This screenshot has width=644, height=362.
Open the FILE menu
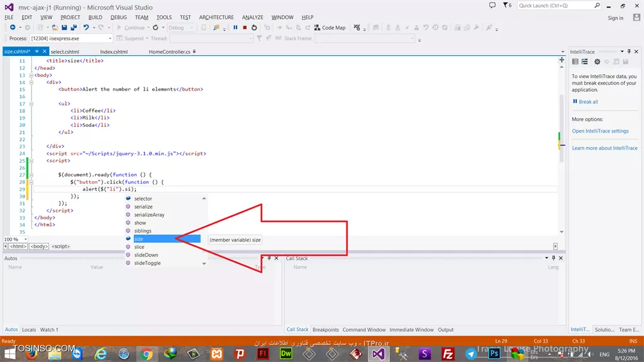click(x=9, y=17)
